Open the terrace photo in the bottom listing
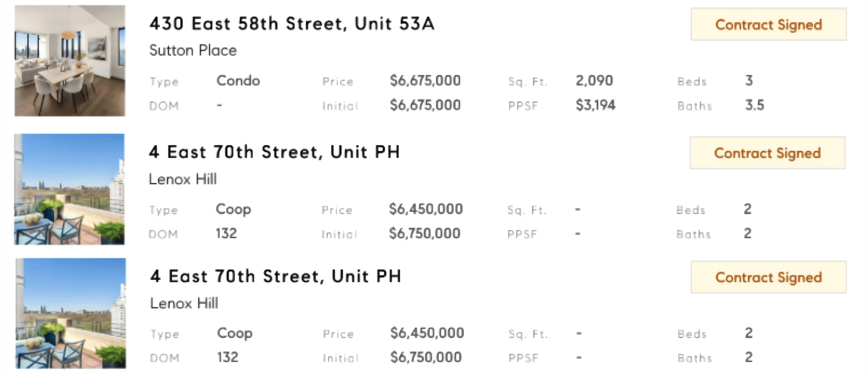 pyautogui.click(x=71, y=313)
